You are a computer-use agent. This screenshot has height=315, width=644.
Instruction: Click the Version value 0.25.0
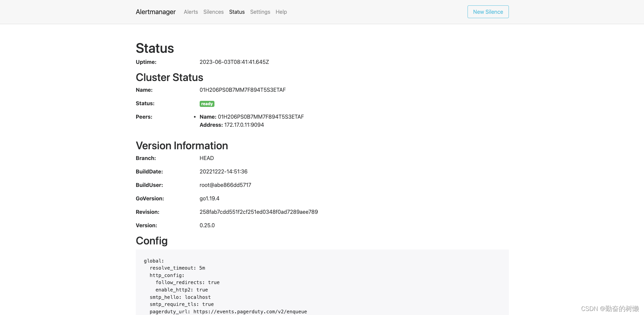(x=207, y=225)
